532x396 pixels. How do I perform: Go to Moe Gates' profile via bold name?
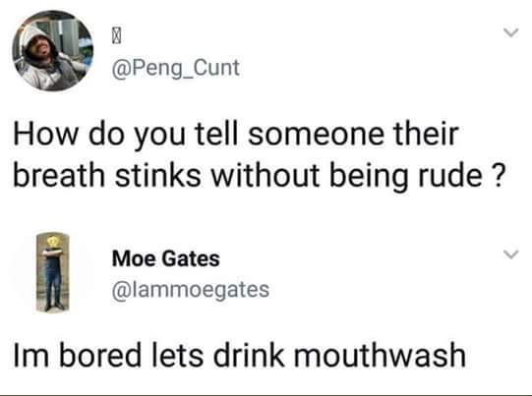166,258
